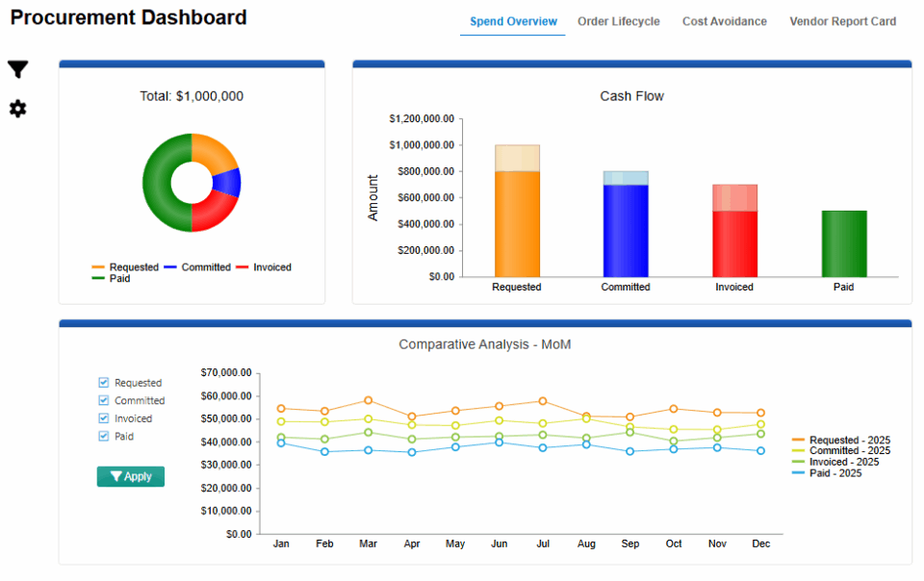This screenshot has width=924, height=581.
Task: Open the Cost Avoidance tab
Action: click(724, 21)
